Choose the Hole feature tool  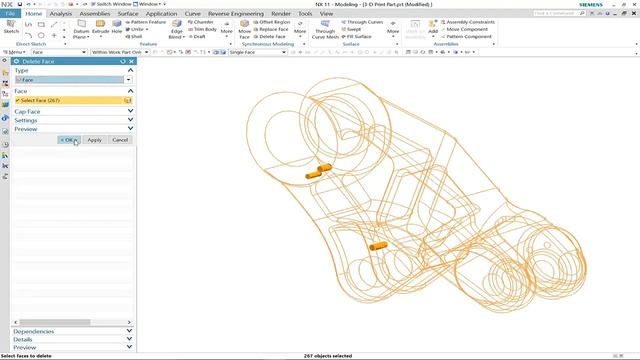pos(117,27)
